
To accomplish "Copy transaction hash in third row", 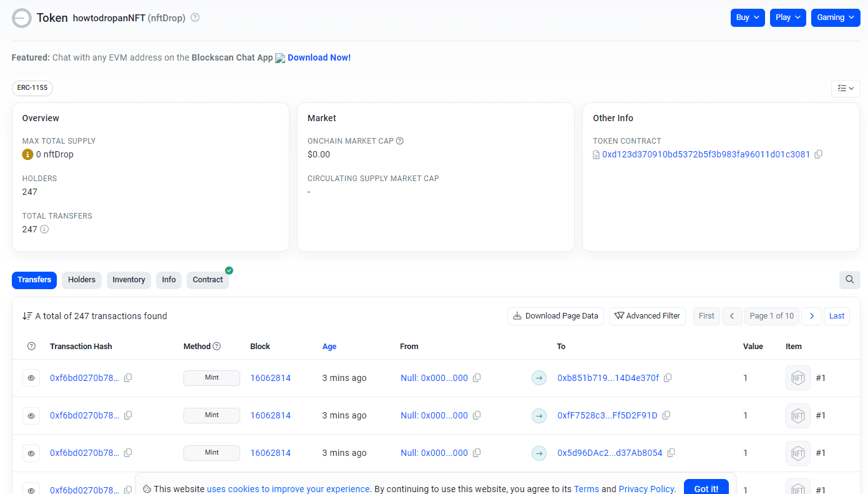I will click(128, 453).
